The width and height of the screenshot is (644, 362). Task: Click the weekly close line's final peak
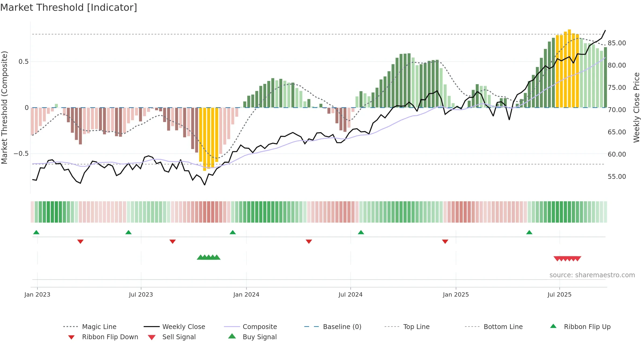[605, 31]
